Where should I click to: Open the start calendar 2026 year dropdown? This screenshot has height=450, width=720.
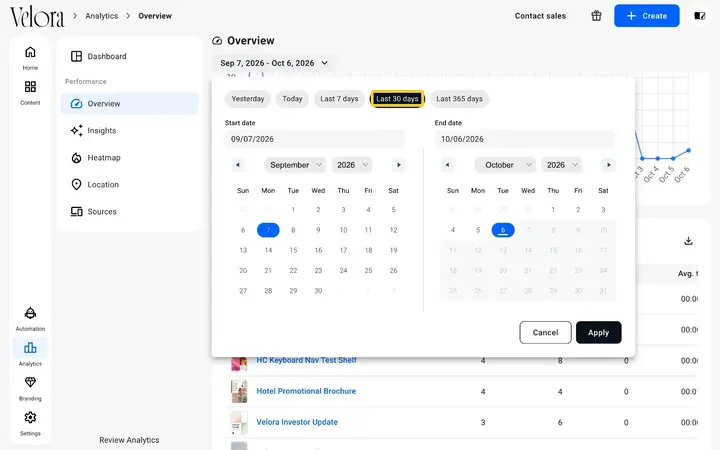[352, 165]
